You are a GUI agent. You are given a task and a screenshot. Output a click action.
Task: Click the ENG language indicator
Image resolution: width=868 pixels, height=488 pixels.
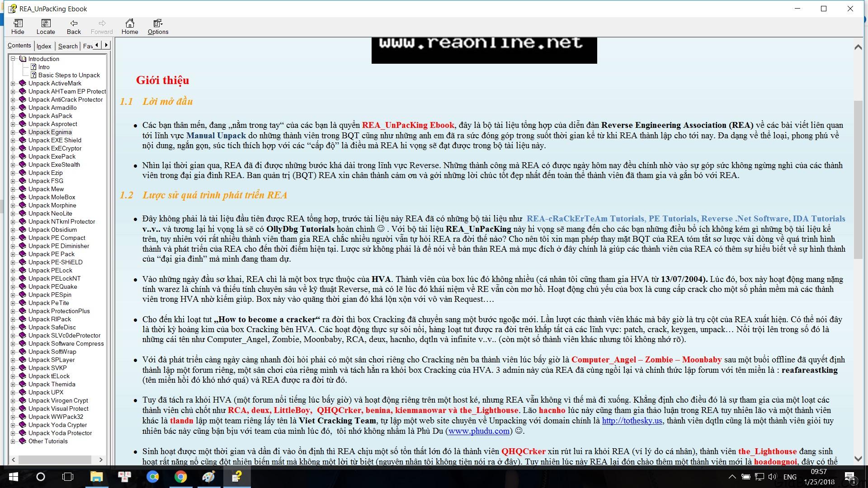point(790,477)
